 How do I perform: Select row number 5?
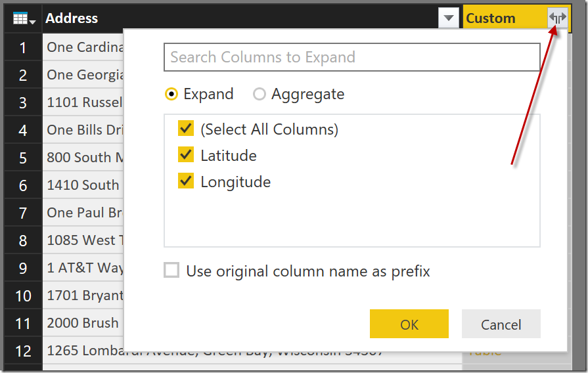click(x=23, y=158)
